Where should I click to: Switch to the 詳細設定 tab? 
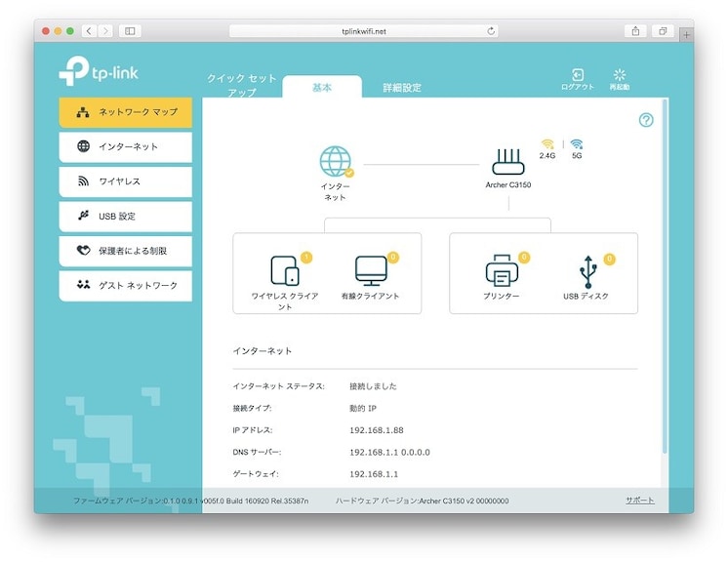(402, 87)
